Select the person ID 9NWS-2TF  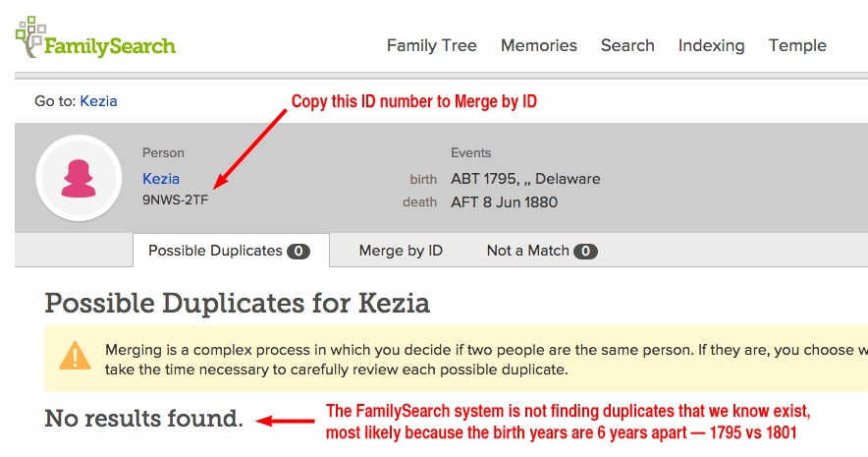tap(176, 200)
